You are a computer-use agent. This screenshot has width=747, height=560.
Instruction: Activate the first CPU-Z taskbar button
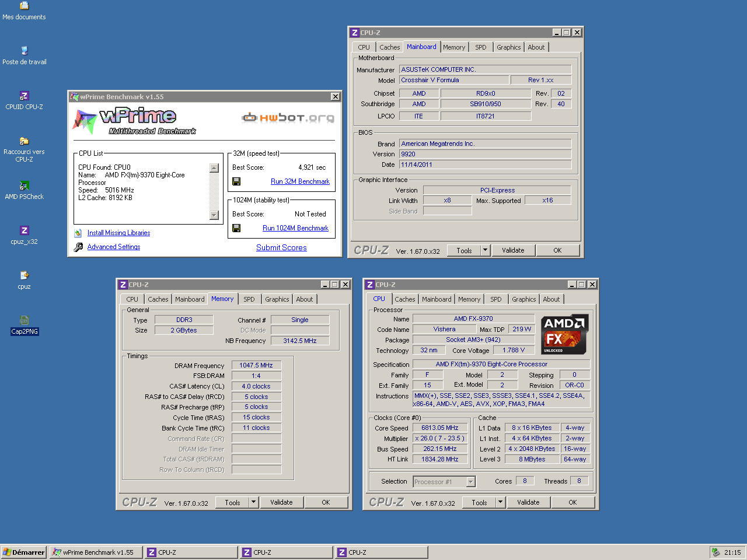coord(191,552)
